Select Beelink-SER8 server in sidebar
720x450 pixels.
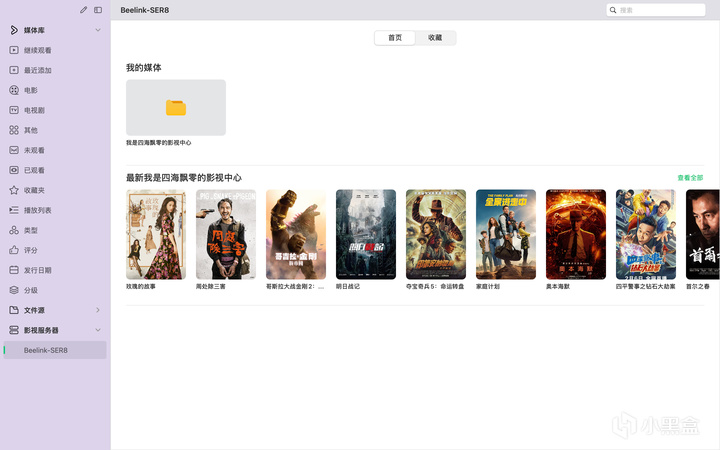click(x=55, y=350)
